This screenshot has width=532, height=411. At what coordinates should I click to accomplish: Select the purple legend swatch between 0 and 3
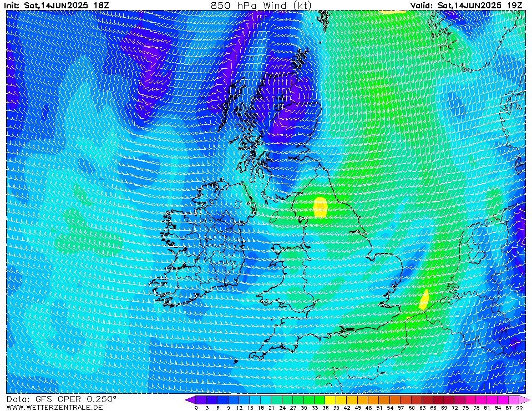(201, 400)
